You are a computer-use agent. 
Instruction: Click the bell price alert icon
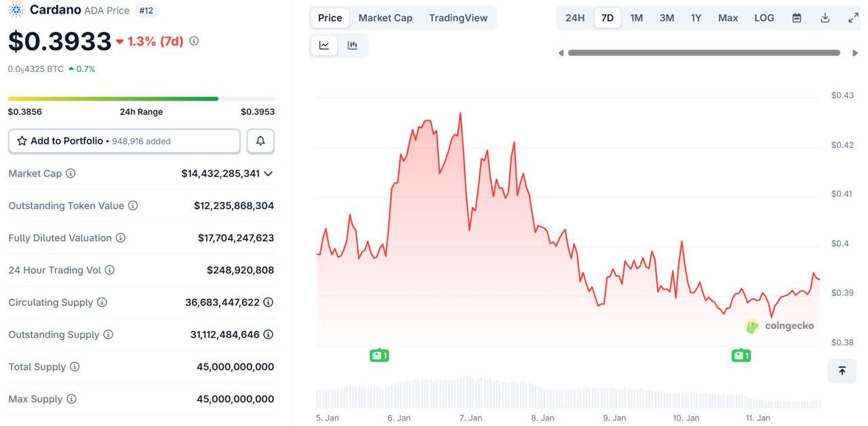pyautogui.click(x=260, y=140)
